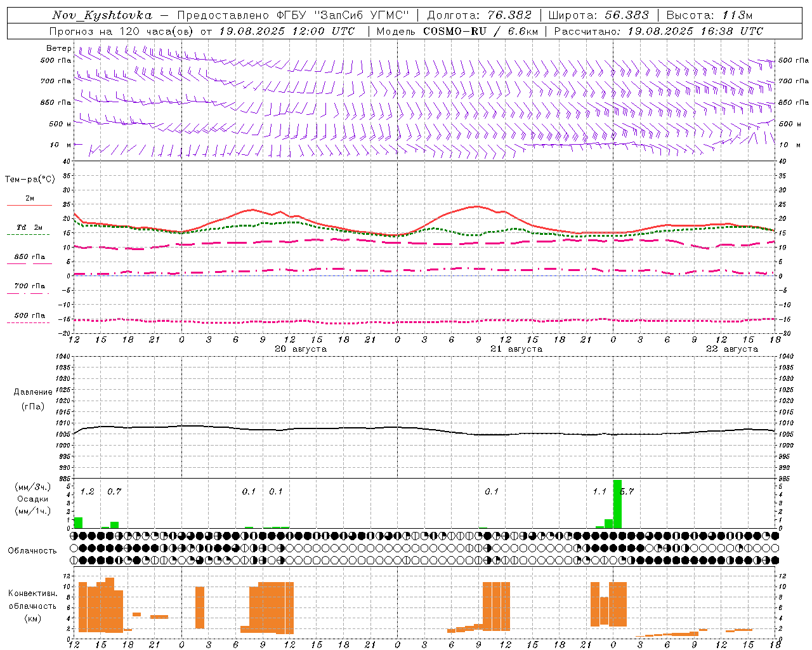The width and height of the screenshot is (812, 650).
Task: Click the '(мм/3ч.)' precipitation unit label
Action: tap(32, 487)
